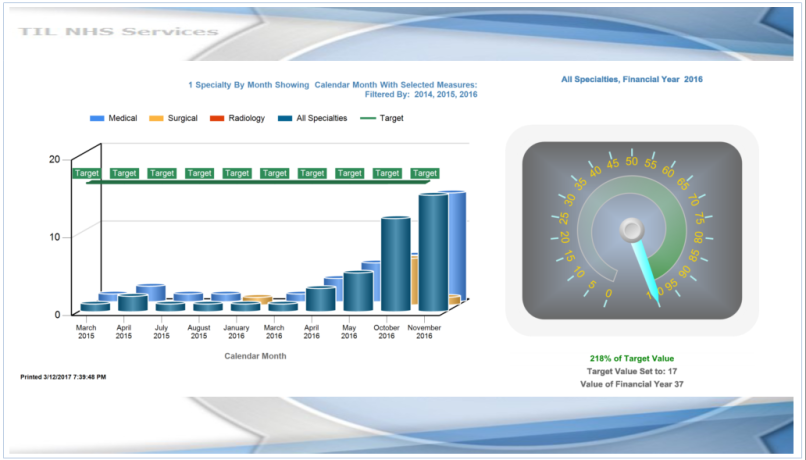Select the January 2016 axis label
The height and width of the screenshot is (460, 806).
(236, 331)
